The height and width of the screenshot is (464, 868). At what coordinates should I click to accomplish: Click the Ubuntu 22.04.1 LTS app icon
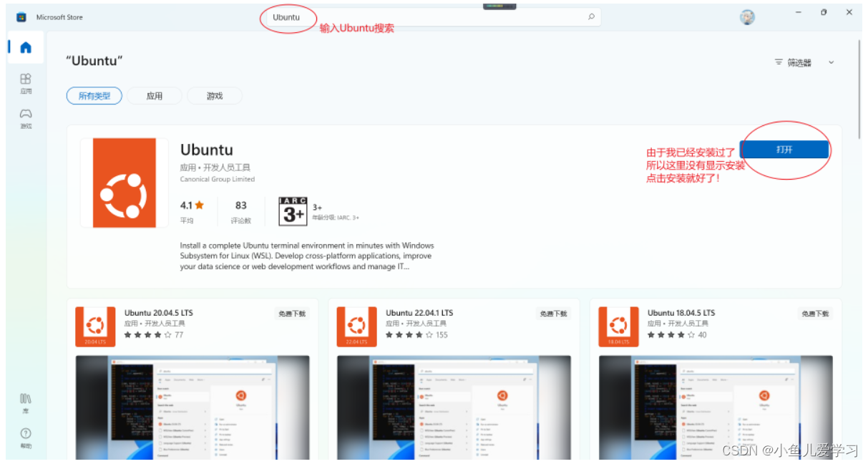pyautogui.click(x=356, y=326)
